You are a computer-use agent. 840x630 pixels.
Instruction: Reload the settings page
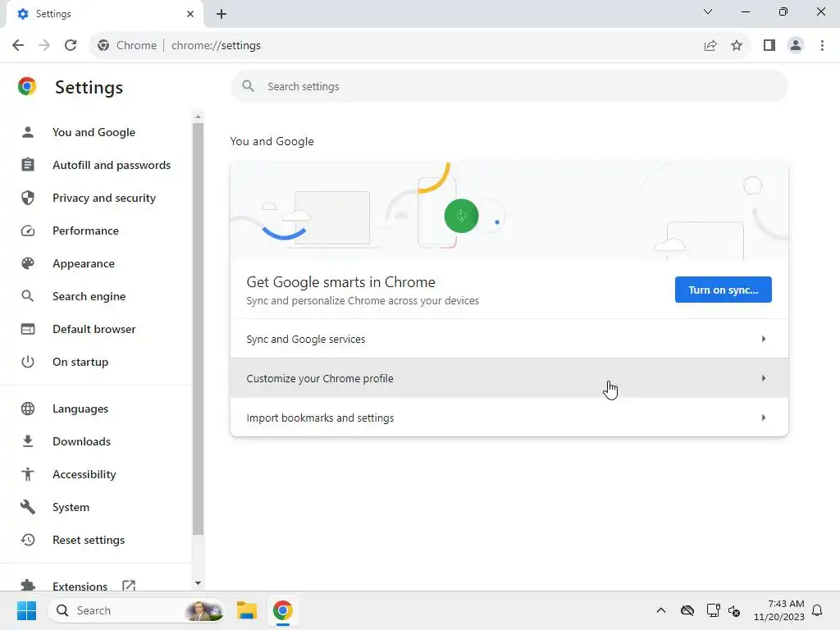pyautogui.click(x=71, y=46)
